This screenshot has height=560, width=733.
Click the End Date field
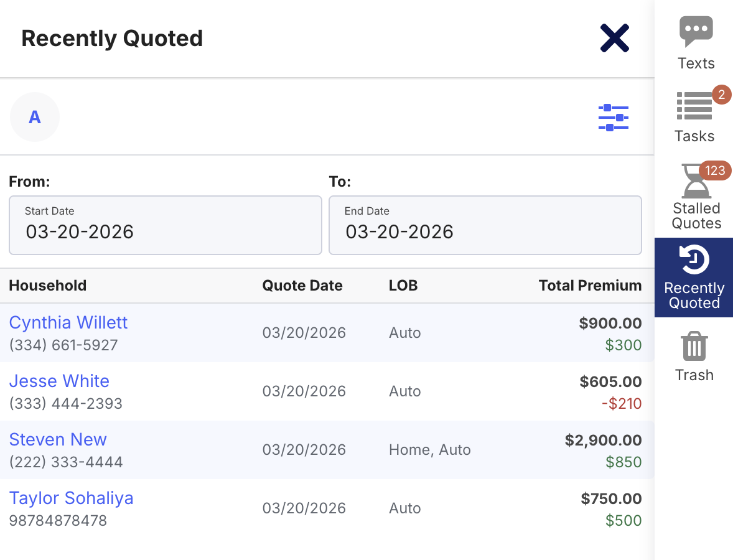click(485, 225)
